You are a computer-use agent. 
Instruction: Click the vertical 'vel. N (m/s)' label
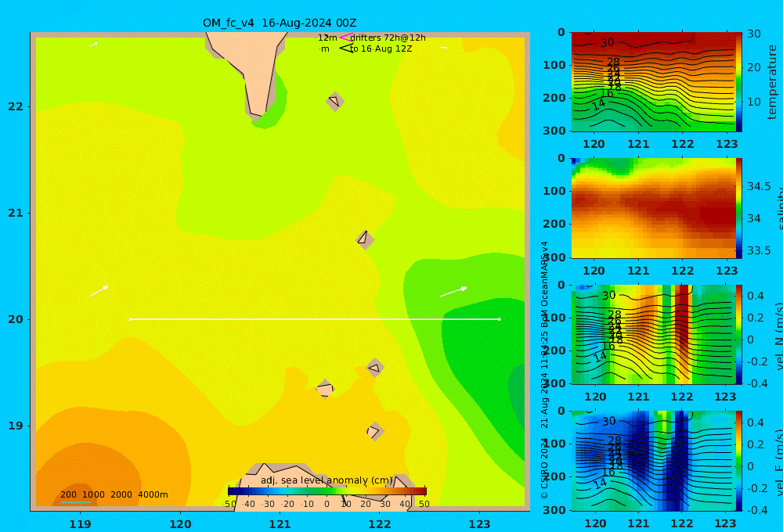click(779, 336)
